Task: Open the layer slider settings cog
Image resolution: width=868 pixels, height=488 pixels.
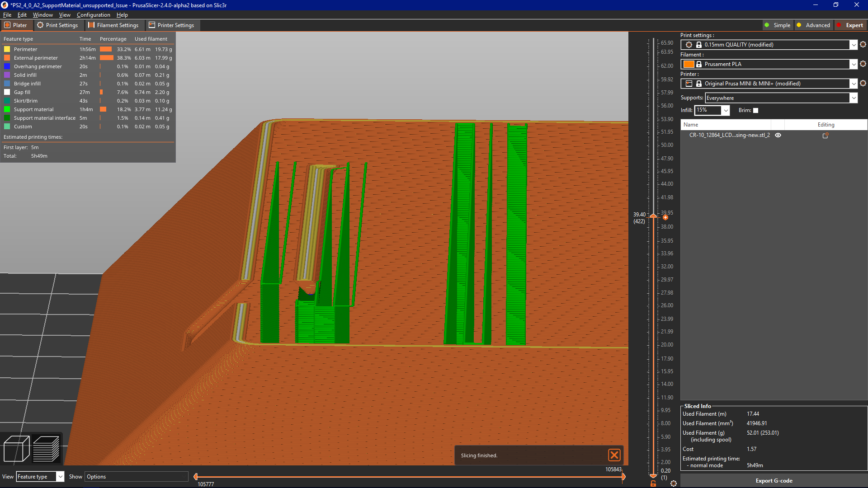Action: (x=674, y=483)
